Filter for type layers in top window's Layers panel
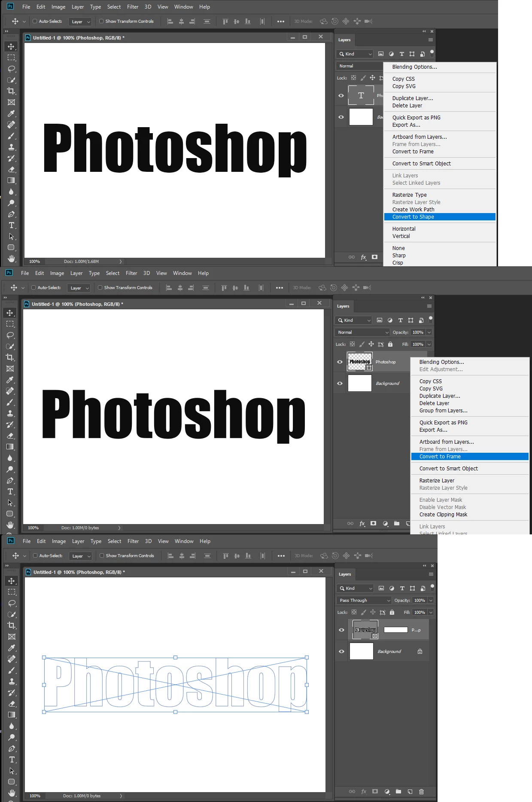532x802 pixels. point(402,54)
